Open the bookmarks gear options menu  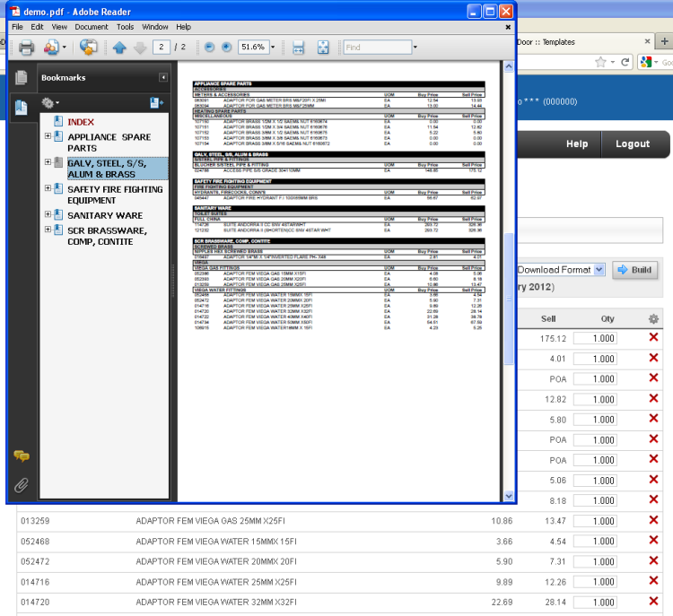pos(49,104)
